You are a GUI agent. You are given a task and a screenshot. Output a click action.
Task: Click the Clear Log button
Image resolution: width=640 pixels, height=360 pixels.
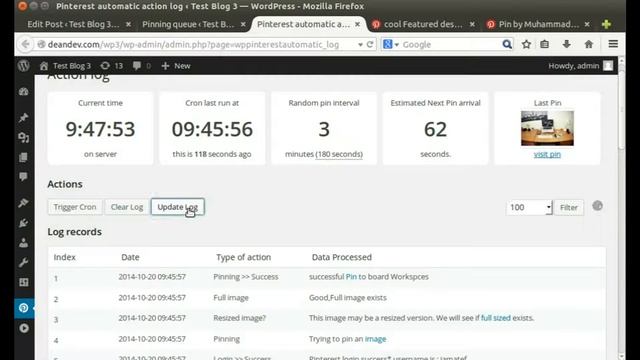[127, 207]
